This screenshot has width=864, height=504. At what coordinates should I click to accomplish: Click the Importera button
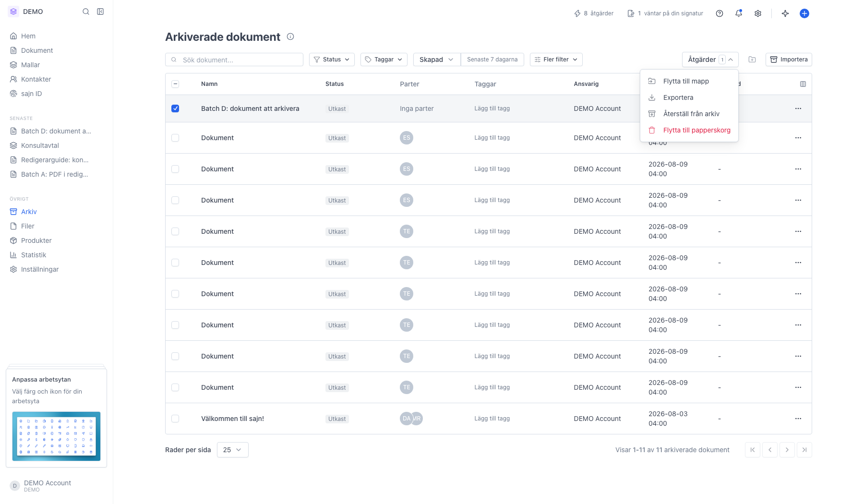coord(789,60)
